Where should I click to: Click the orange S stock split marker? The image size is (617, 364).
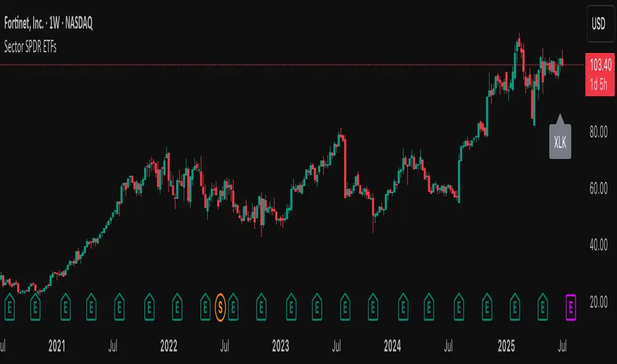coord(220,307)
